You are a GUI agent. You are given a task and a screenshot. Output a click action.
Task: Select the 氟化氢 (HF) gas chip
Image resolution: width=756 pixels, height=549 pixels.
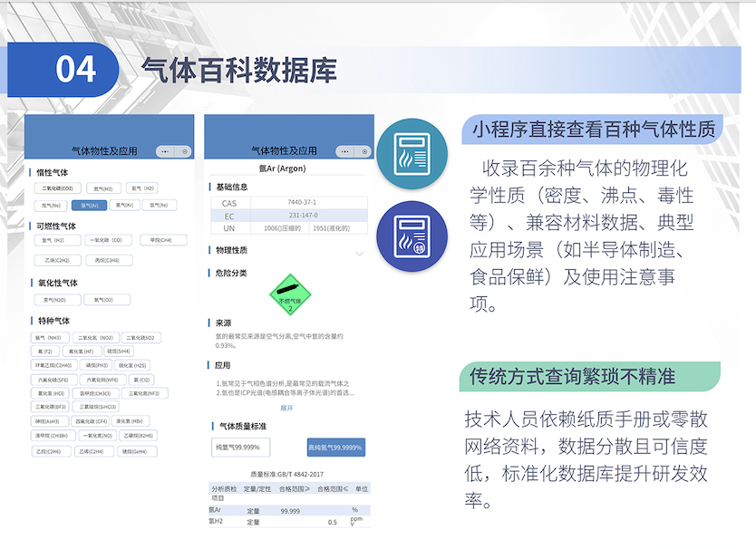pyautogui.click(x=81, y=352)
